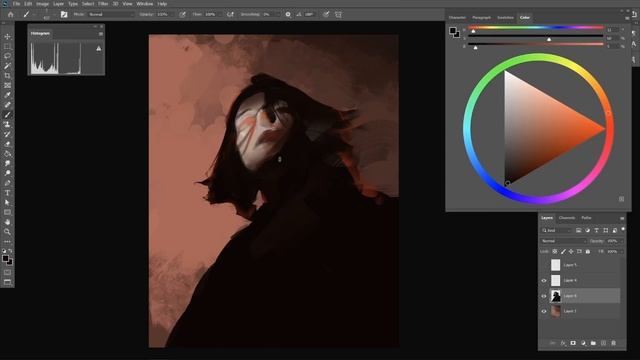
Task: Select the Rectangular Marquee tool
Action: pyautogui.click(x=7, y=47)
